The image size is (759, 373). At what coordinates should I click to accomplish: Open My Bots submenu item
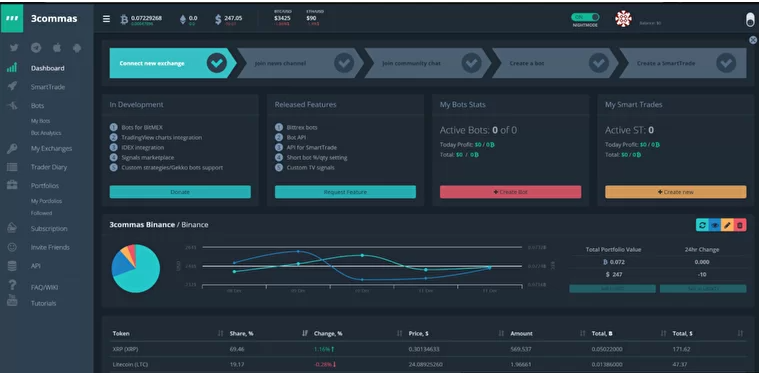pyautogui.click(x=40, y=121)
